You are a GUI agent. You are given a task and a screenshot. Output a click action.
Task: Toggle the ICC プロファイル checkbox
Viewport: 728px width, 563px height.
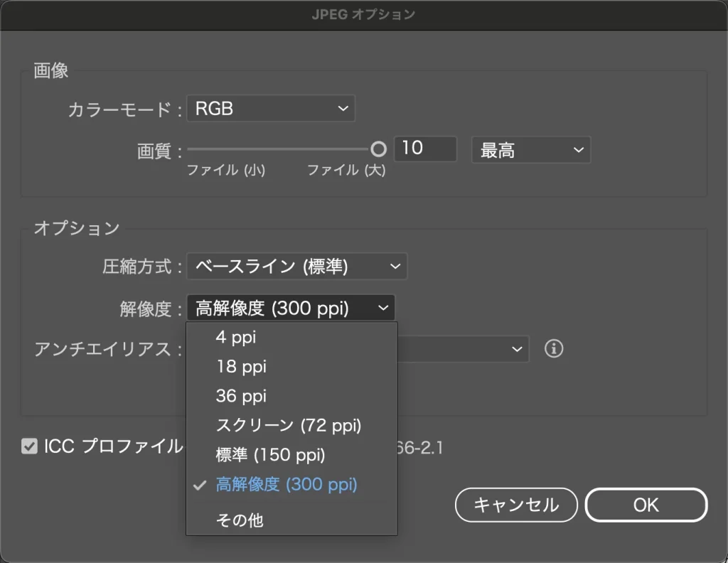point(29,446)
